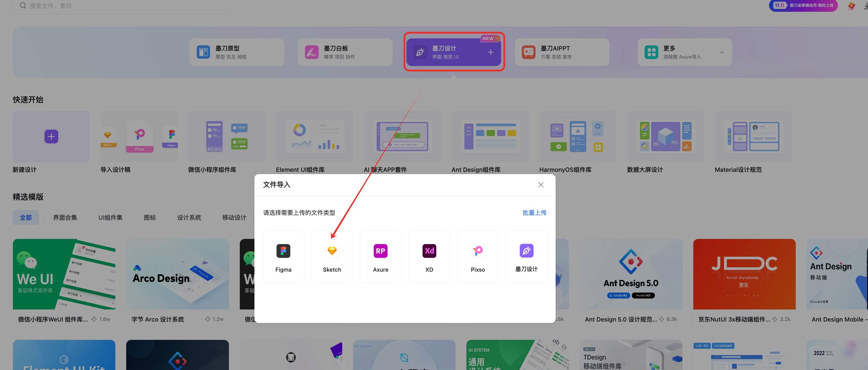This screenshot has height=370, width=868.
Task: Switch to the UI组件集 tab
Action: 110,217
